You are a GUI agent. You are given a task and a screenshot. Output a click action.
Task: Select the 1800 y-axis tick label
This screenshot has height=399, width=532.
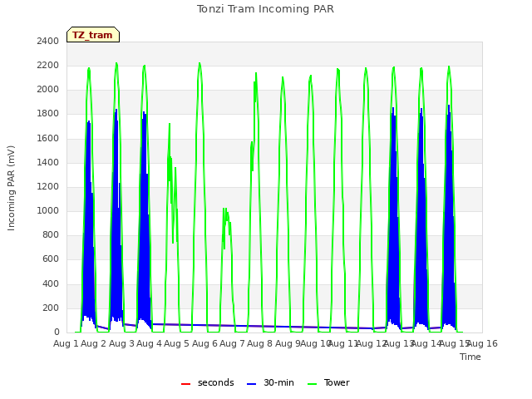[48, 114]
